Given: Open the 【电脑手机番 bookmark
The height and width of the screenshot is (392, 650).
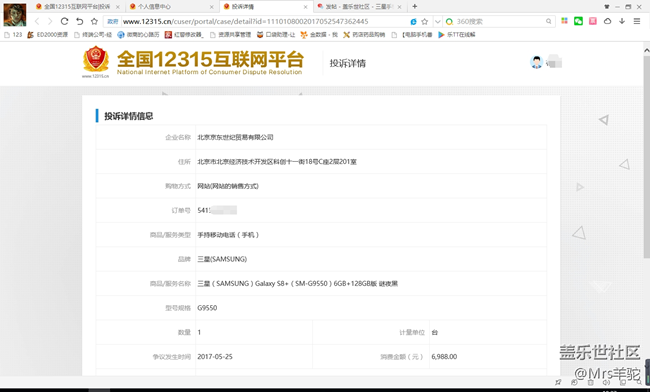Looking at the screenshot, I should tap(412, 35).
